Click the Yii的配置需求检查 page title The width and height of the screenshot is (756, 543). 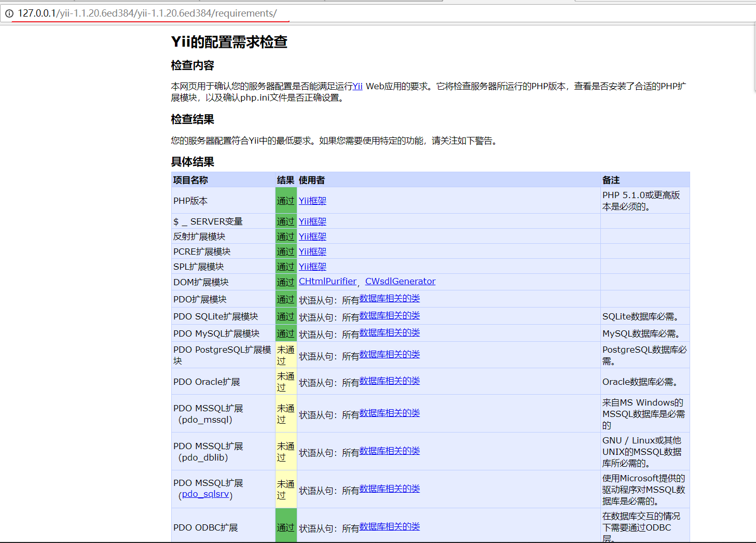[x=229, y=42]
